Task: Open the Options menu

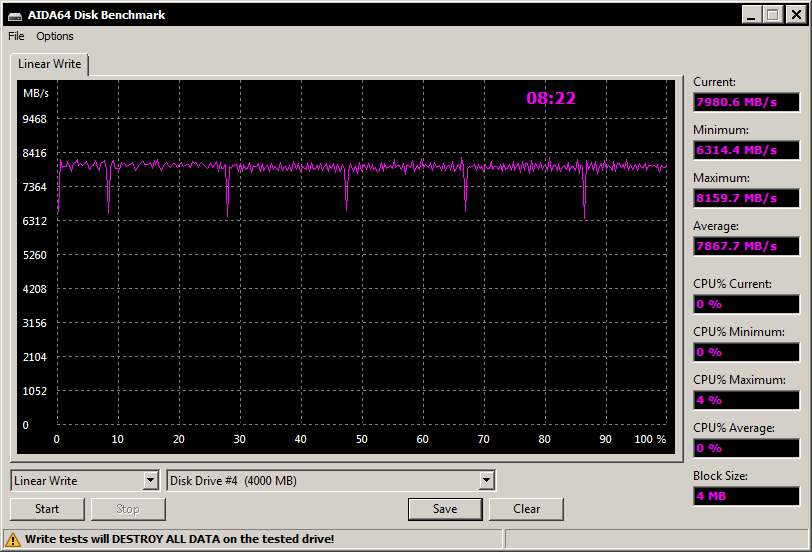Action: (x=54, y=36)
